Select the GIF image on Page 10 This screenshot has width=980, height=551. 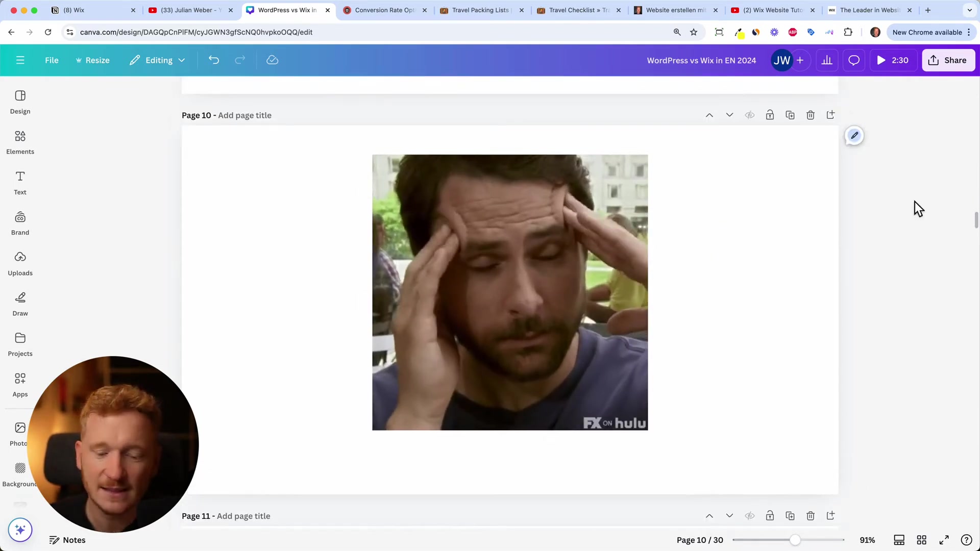[510, 292]
